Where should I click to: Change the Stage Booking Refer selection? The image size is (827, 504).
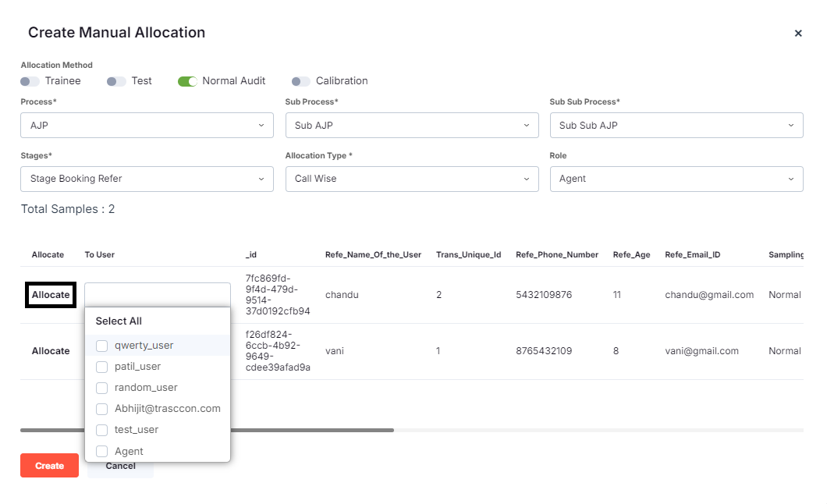pyautogui.click(x=147, y=179)
